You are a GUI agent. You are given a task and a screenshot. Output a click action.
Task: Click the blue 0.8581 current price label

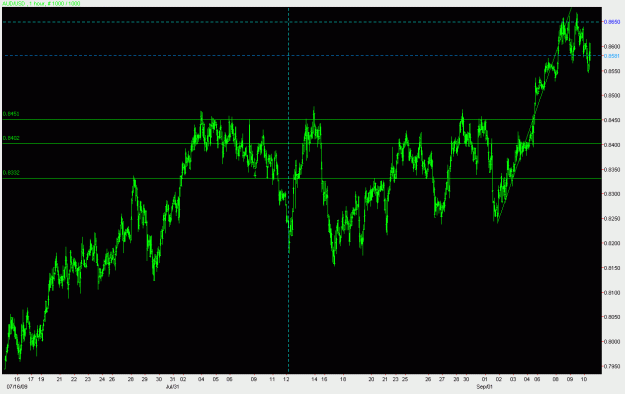[612, 56]
